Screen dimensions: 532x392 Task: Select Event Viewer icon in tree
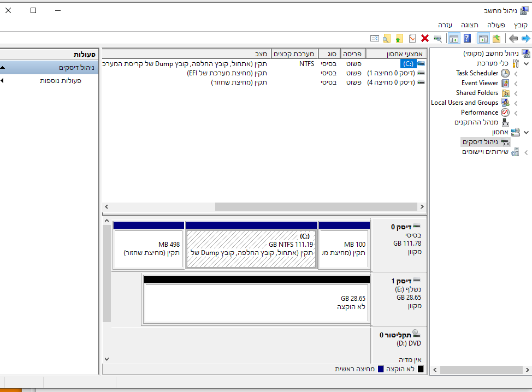(x=505, y=83)
